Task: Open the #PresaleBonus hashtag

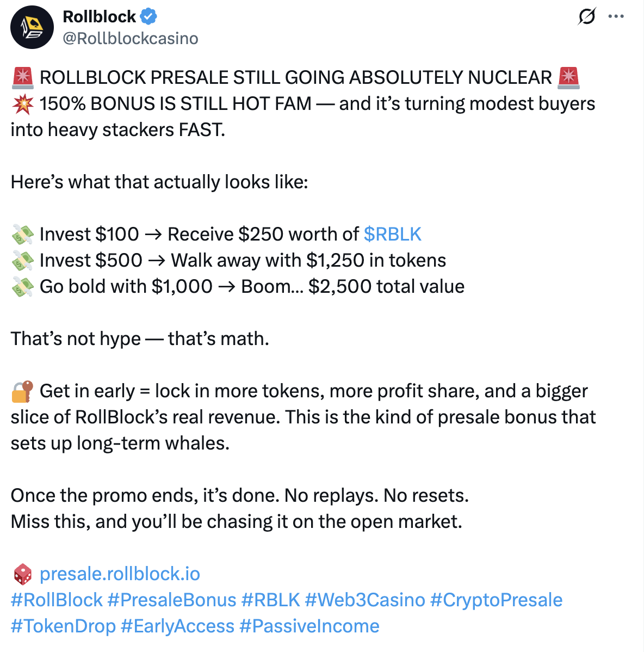Action: tap(171, 600)
